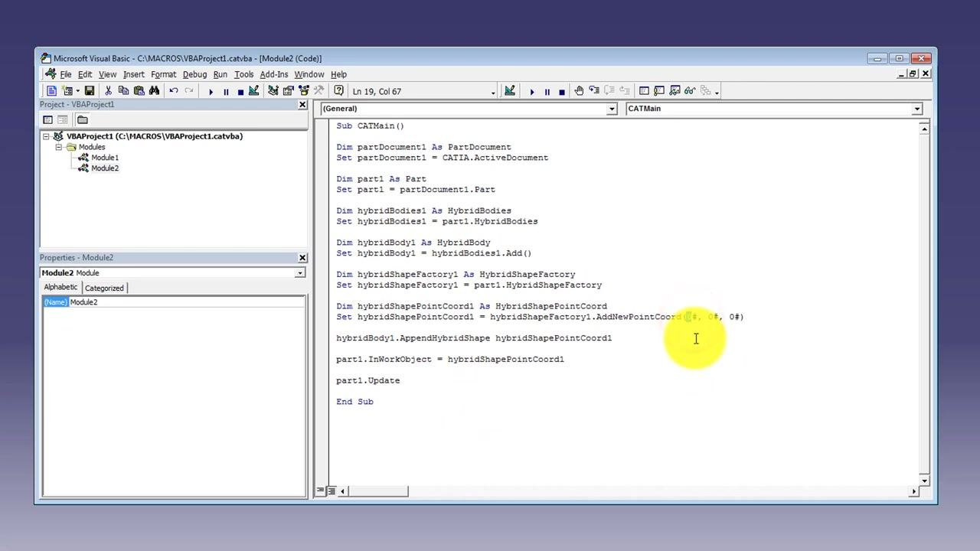The height and width of the screenshot is (551, 980).
Task: Close the Properties - Module2 panel
Action: click(302, 258)
